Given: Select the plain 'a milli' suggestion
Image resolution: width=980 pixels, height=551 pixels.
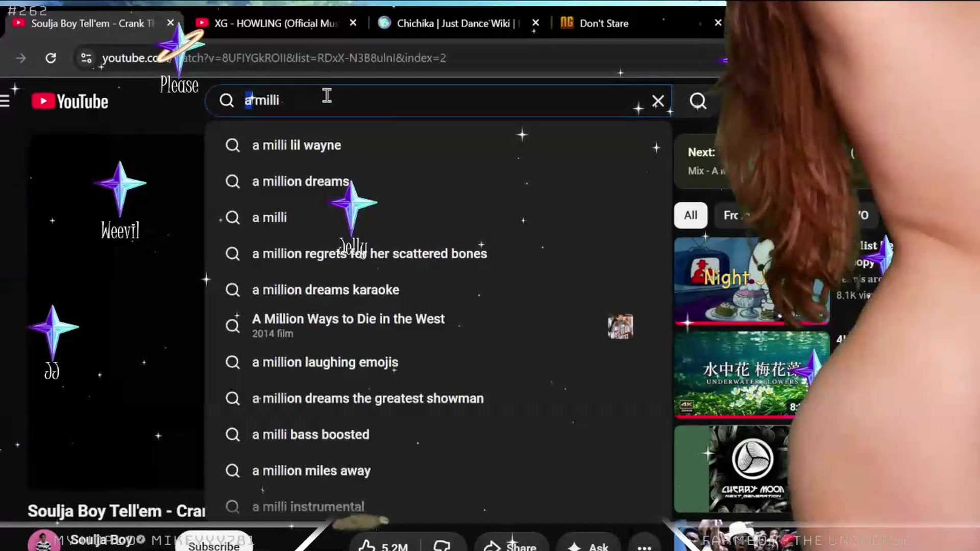Looking at the screenshot, I should (x=438, y=218).
